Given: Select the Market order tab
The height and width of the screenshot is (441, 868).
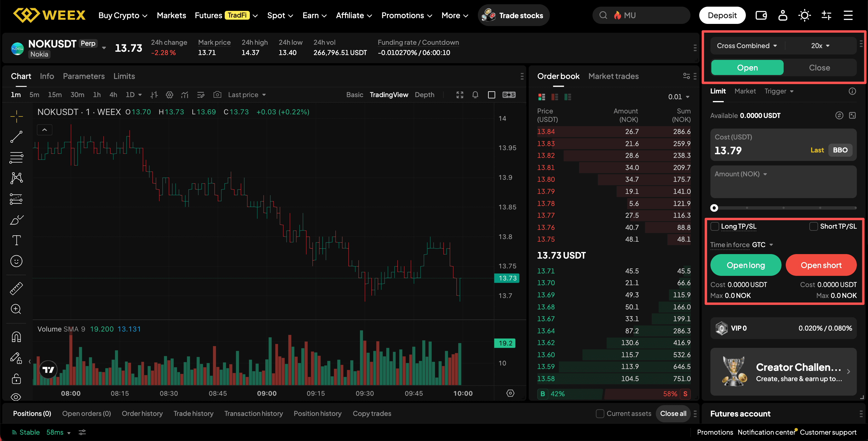Looking at the screenshot, I should [x=745, y=91].
